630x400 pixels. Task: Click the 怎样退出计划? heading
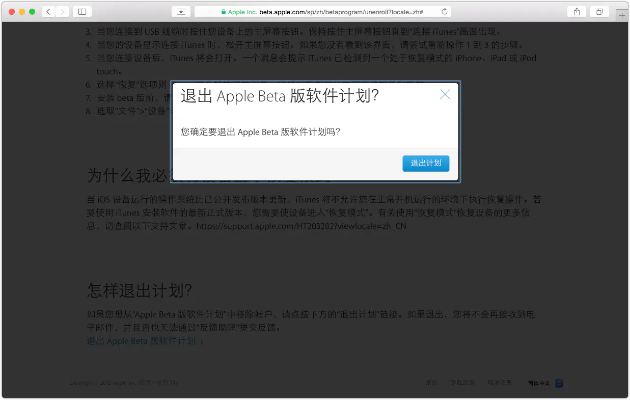139,291
